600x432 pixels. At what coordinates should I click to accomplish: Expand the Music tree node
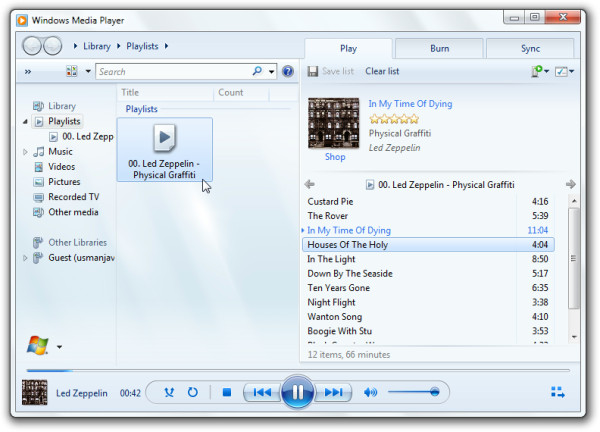tap(25, 152)
